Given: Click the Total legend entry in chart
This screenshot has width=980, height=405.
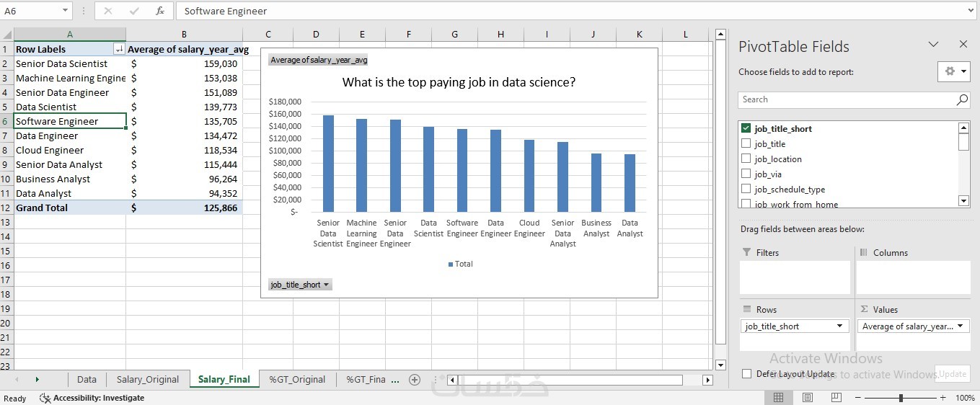Looking at the screenshot, I should click(x=460, y=264).
